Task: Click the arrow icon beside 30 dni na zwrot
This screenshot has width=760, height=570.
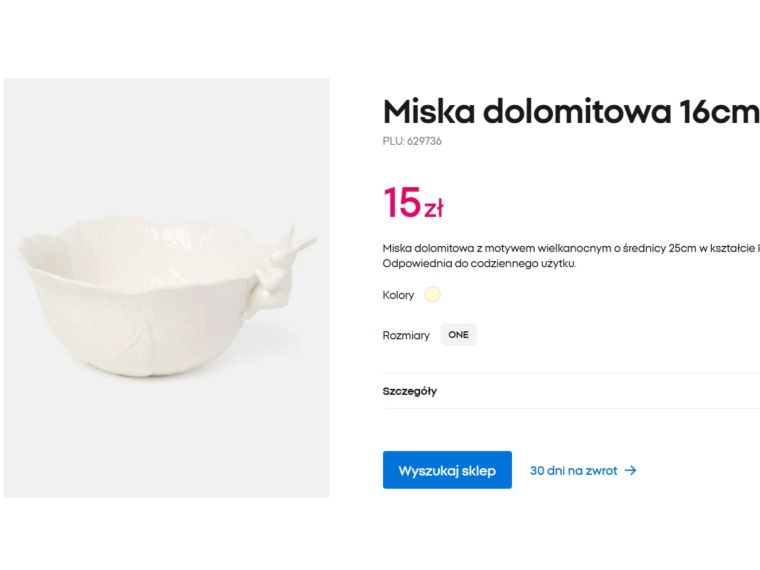Action: click(x=630, y=470)
